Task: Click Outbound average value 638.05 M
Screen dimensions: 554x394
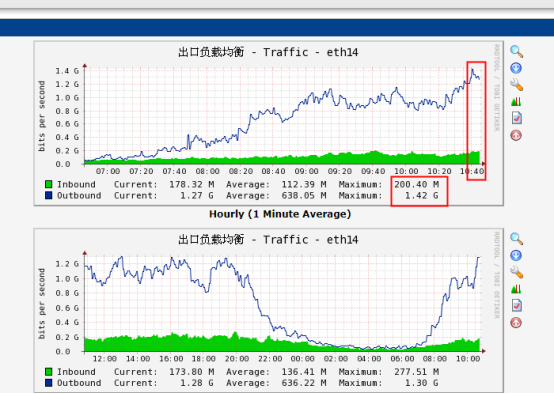Action: click(304, 195)
